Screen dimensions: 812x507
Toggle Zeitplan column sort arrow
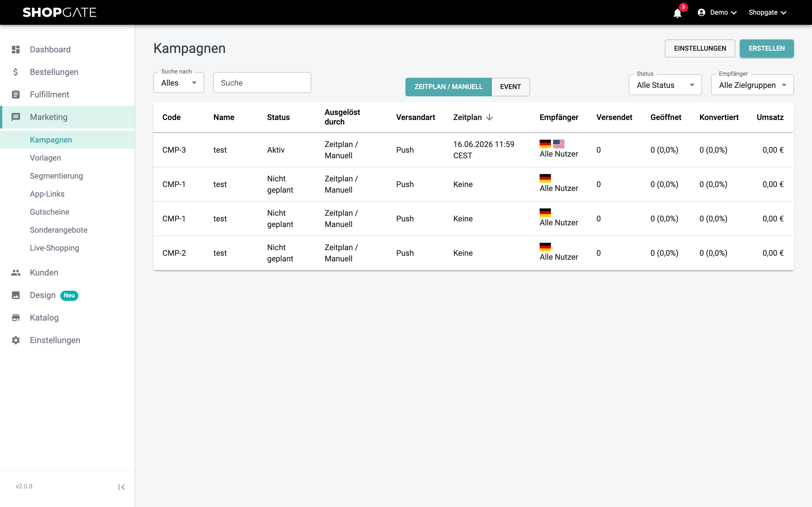pyautogui.click(x=489, y=117)
